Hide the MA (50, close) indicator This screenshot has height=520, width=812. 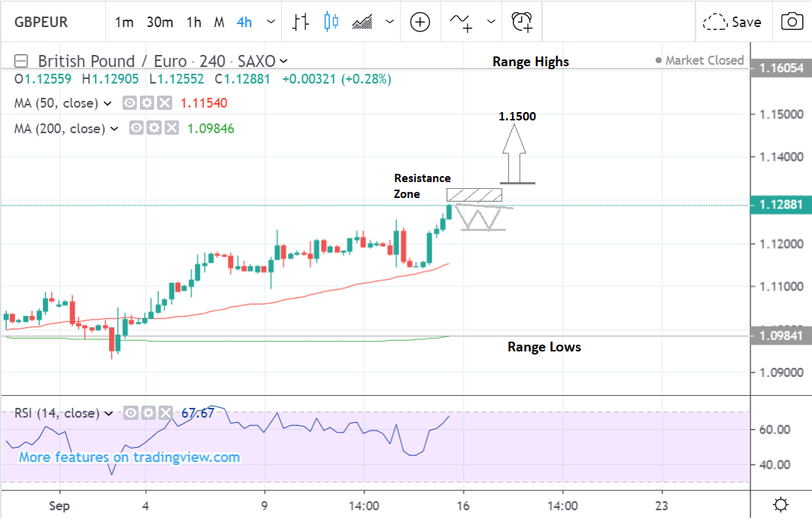pos(129,103)
